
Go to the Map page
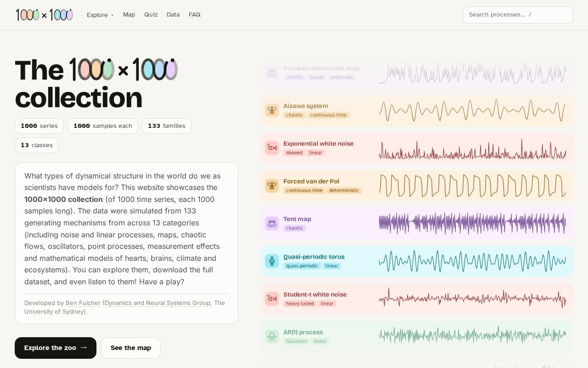[129, 15]
